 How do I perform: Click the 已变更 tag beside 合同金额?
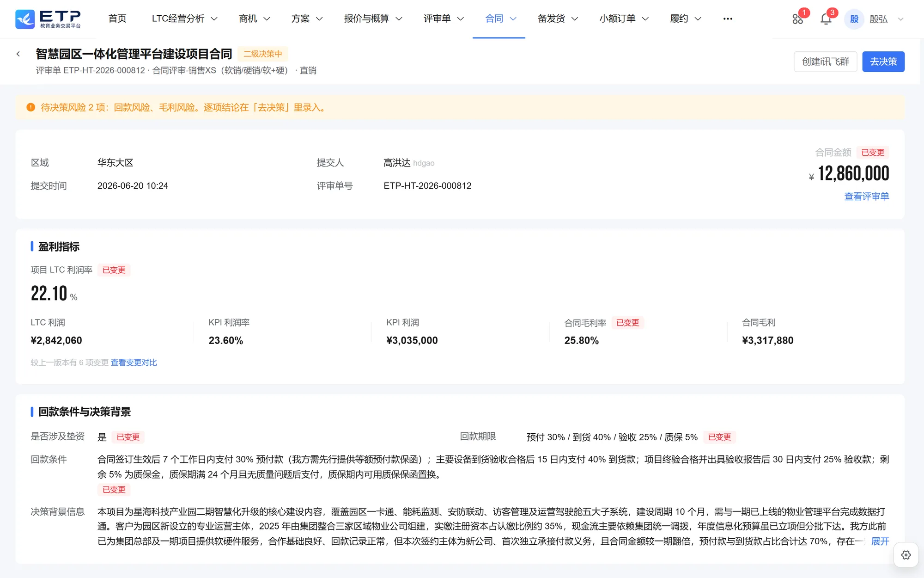873,153
